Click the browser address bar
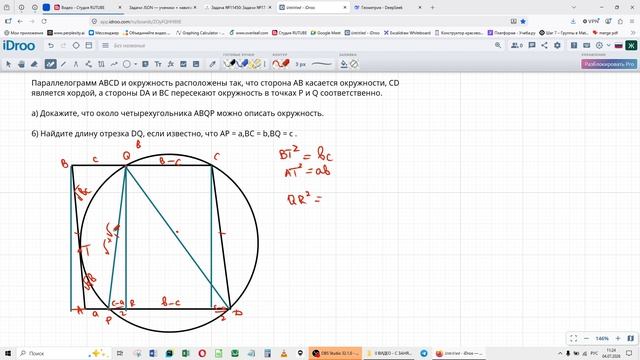This screenshot has width=640, height=360. pyautogui.click(x=302, y=21)
